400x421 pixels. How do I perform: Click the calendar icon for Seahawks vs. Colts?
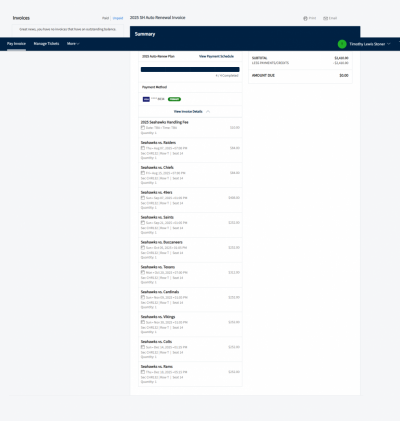143,347
